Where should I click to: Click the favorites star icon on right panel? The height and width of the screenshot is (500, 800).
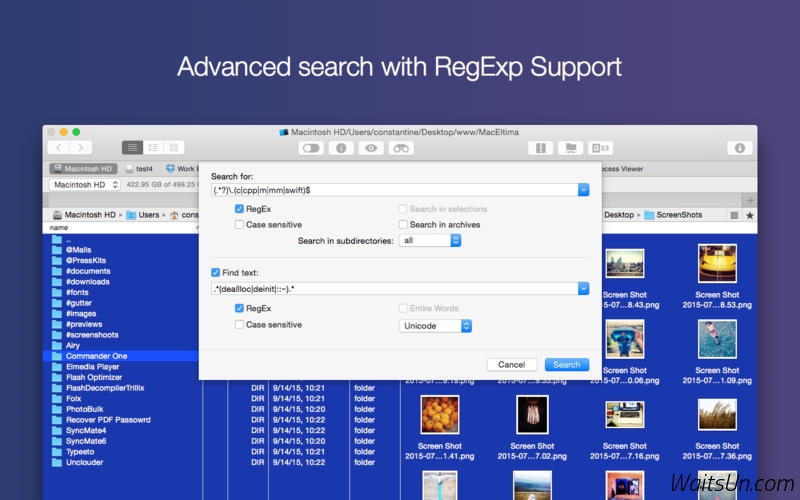(750, 215)
